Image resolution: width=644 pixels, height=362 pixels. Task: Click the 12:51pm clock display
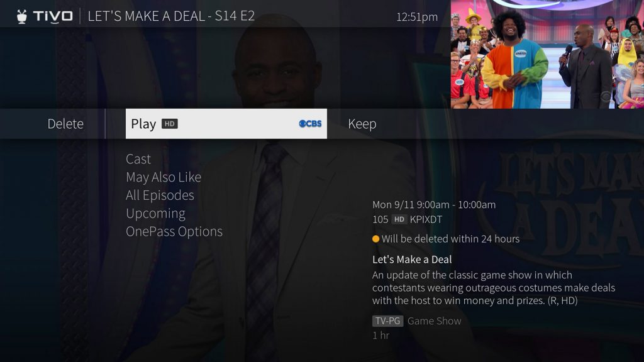[417, 17]
